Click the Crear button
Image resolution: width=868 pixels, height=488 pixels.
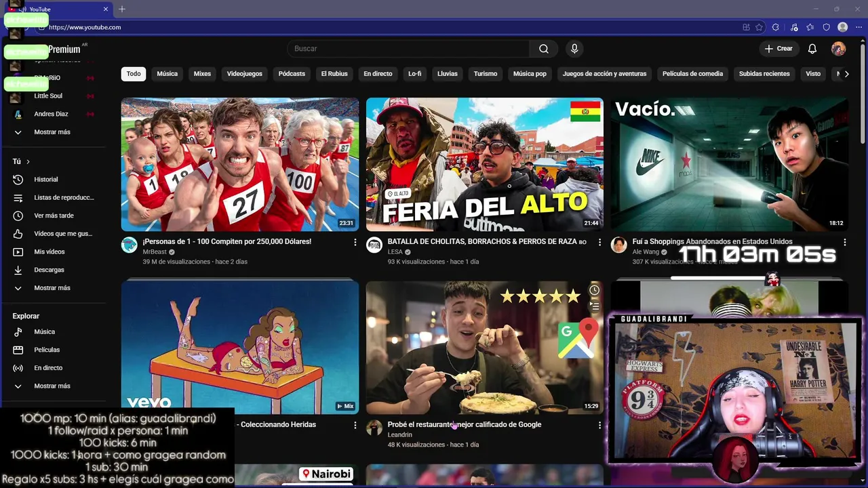[778, 49]
